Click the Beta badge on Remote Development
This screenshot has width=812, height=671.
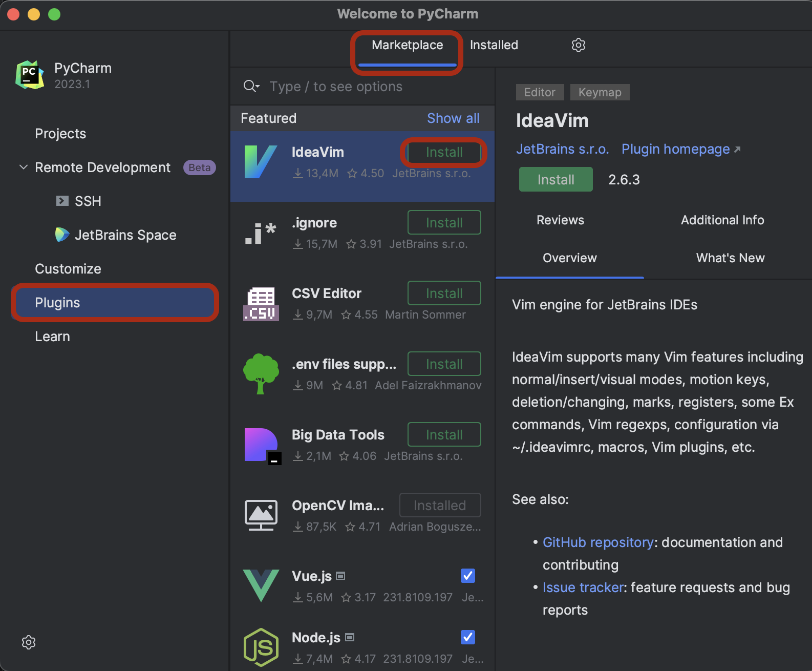(x=200, y=167)
